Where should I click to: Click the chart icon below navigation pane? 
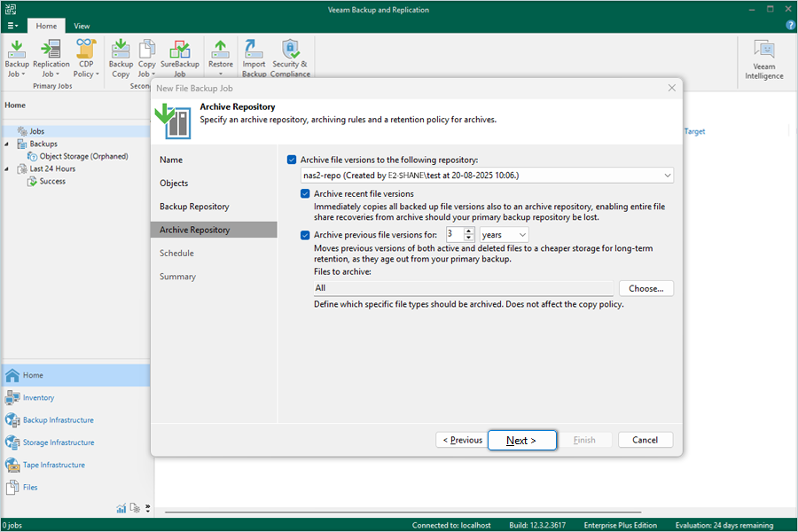coord(121,508)
